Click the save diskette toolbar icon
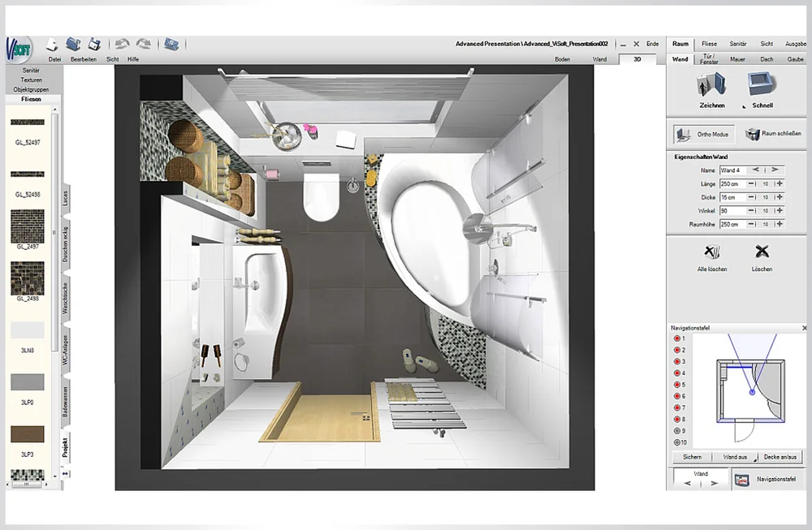This screenshot has width=812, height=530. click(94, 44)
